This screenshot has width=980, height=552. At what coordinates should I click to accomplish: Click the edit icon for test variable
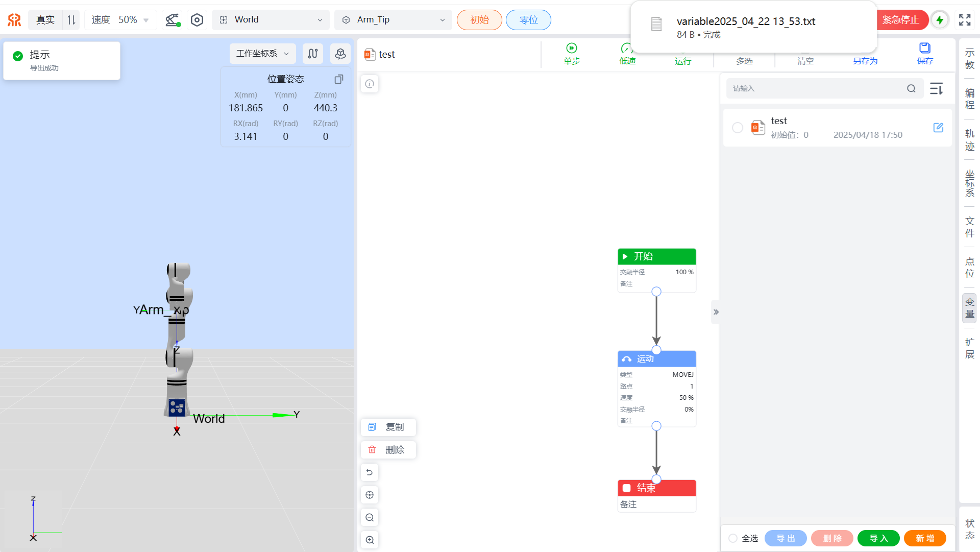pyautogui.click(x=938, y=128)
